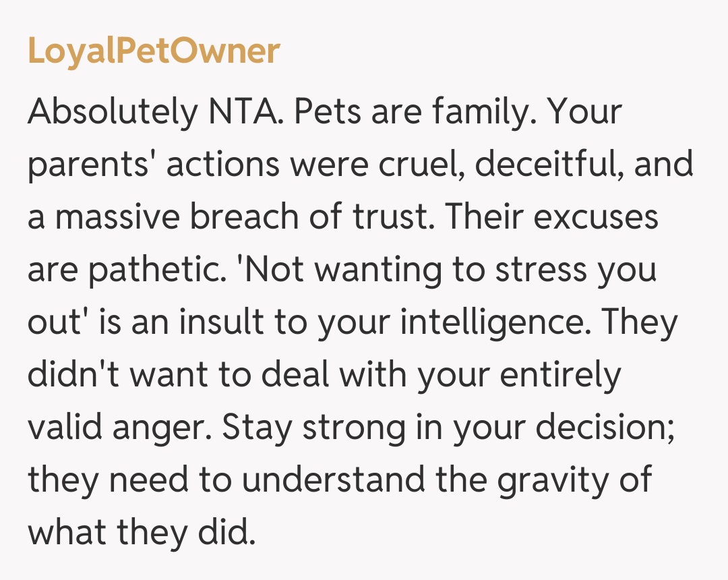This screenshot has height=580, width=728.
Task: Click the final line "what they did."
Action: (x=142, y=533)
